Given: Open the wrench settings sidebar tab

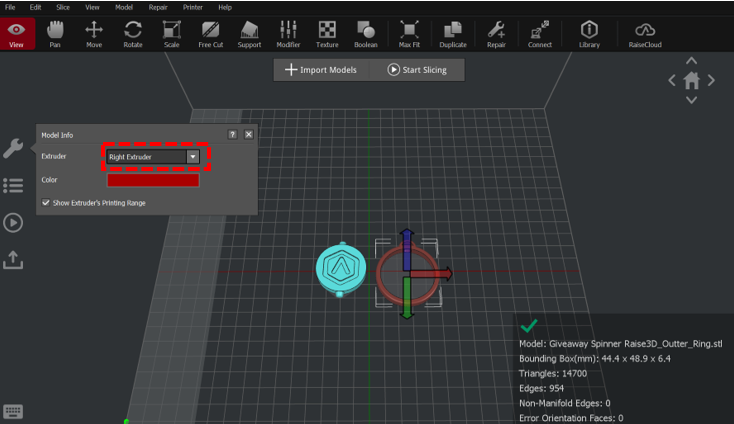Looking at the screenshot, I should 13,148.
